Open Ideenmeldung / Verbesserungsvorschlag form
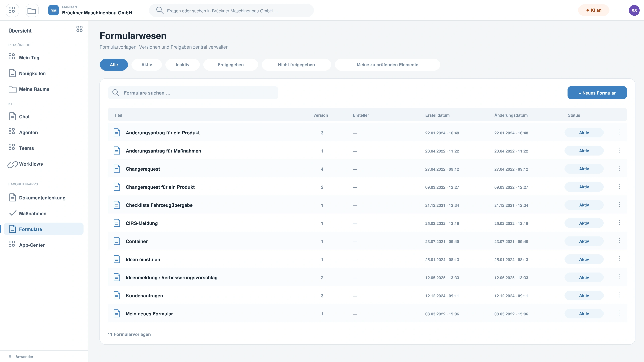 pos(172,278)
